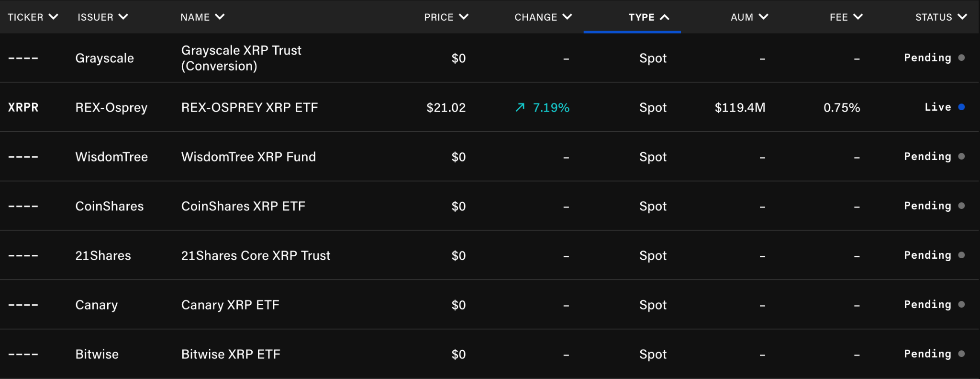Screen dimensions: 980x379
Task: Sort the table by Ticker column
Action: pyautogui.click(x=33, y=17)
